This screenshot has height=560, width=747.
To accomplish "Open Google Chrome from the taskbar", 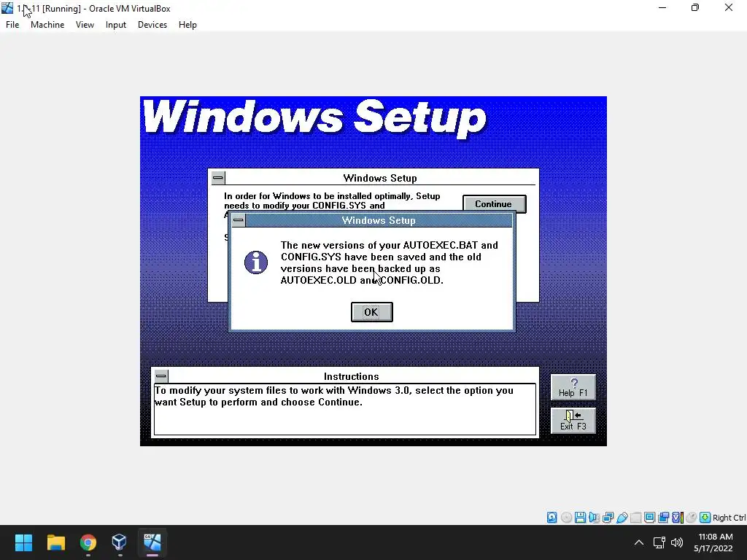I will point(88,542).
